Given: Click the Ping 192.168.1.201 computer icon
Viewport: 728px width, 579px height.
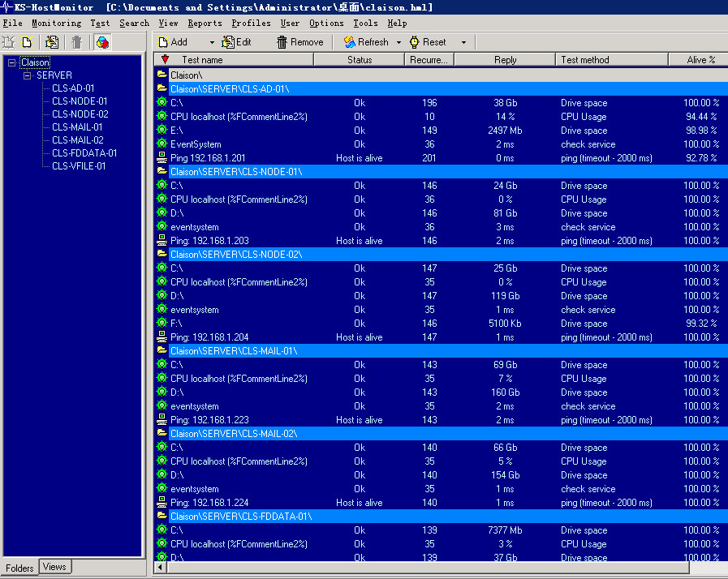Looking at the screenshot, I should coord(162,158).
